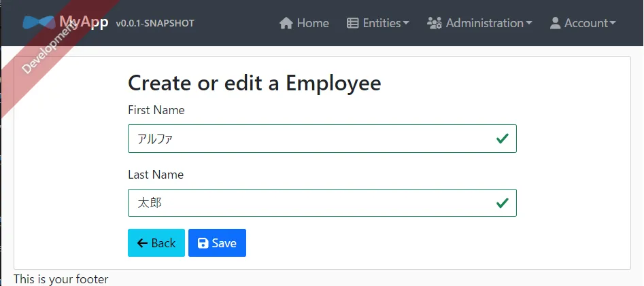The image size is (644, 286).
Task: Focus the Last Name input field
Action: [x=322, y=202]
